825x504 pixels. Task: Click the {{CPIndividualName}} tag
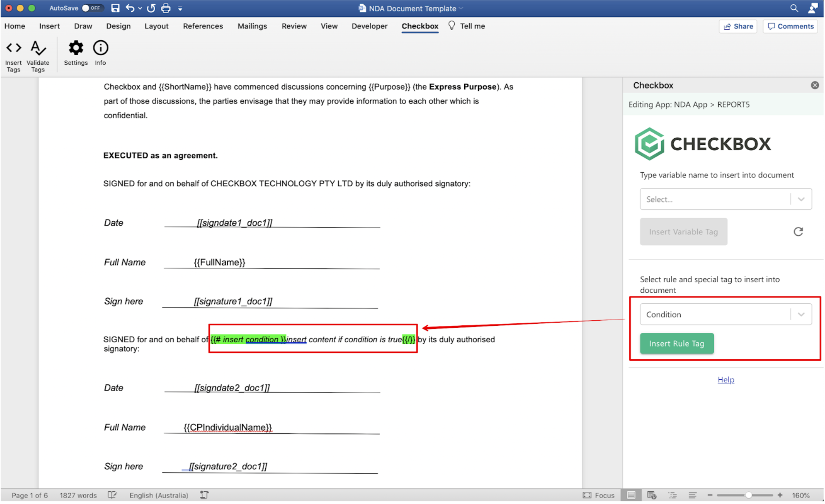(x=227, y=427)
